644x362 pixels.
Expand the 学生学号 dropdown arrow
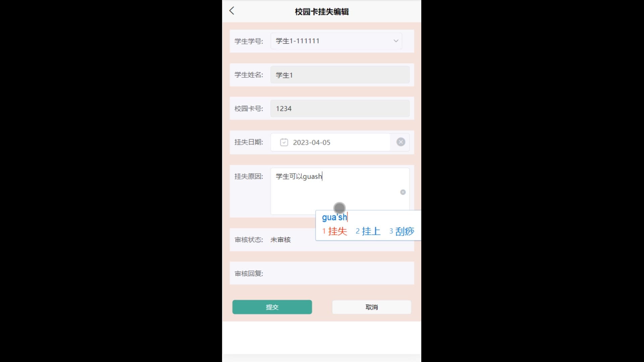coord(396,41)
